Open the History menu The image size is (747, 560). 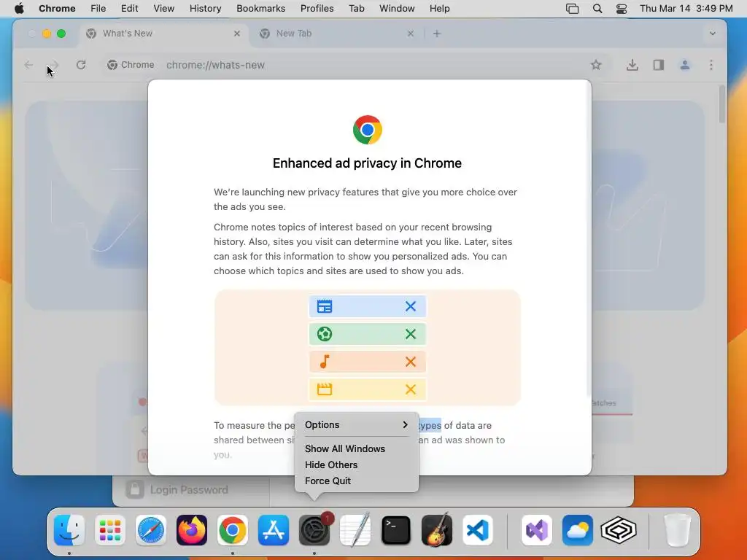pos(205,9)
